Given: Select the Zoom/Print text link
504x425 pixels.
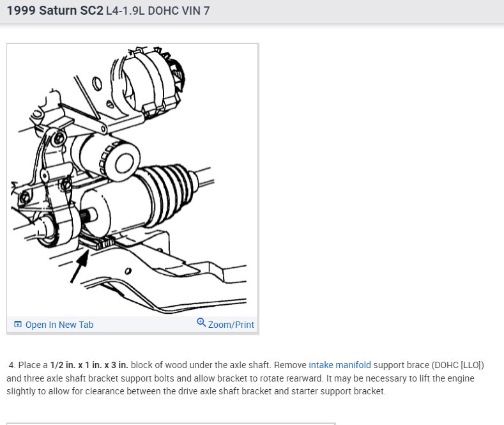Looking at the screenshot, I should (x=231, y=325).
